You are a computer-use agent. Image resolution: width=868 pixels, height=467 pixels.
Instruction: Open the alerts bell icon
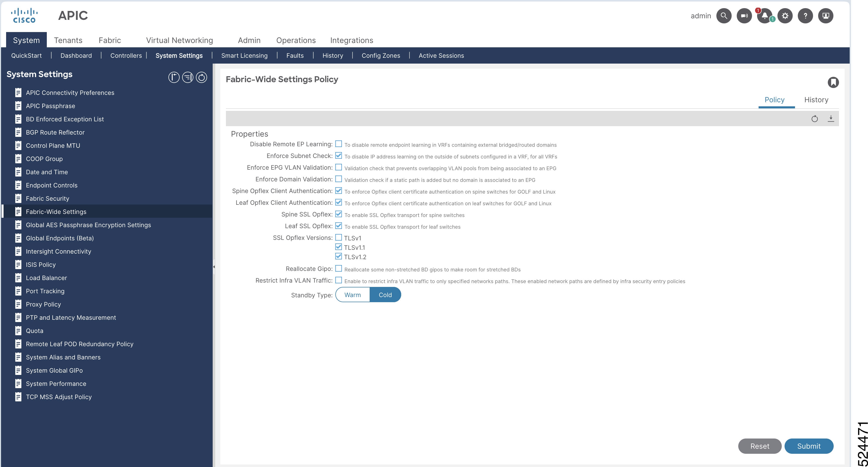(x=764, y=16)
